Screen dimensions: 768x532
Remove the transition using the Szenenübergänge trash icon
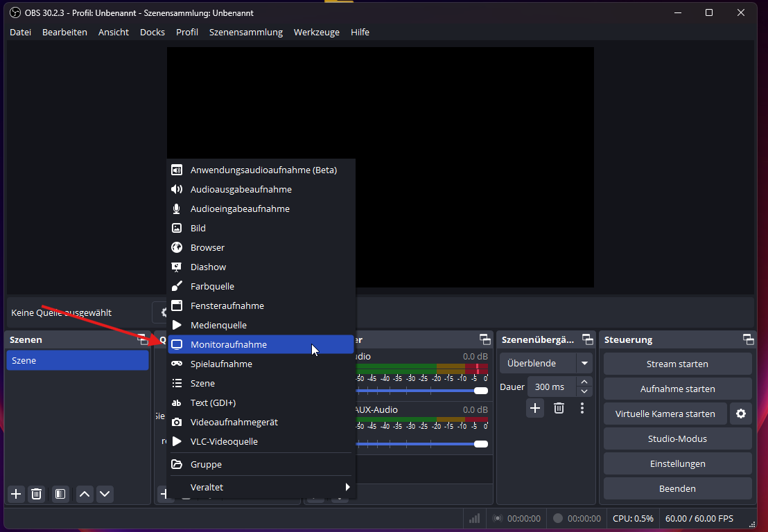tap(559, 408)
